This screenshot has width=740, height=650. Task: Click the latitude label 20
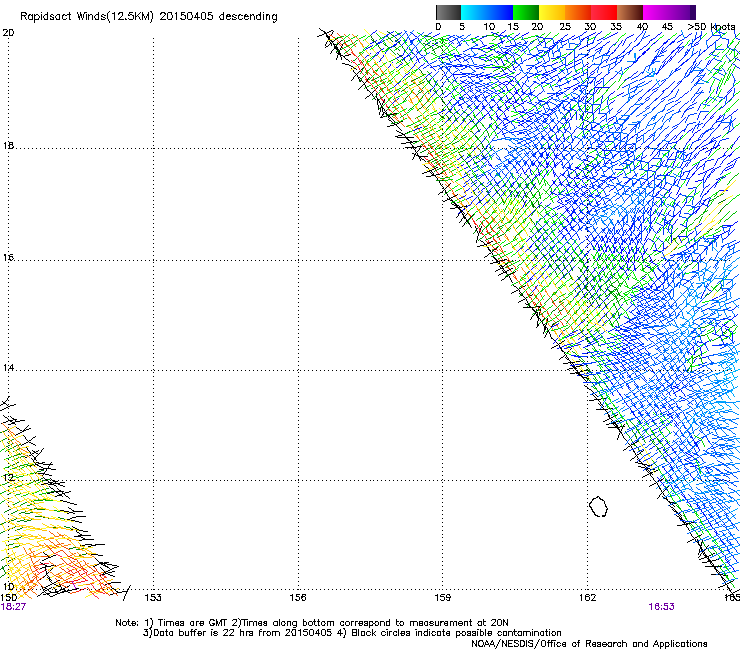tap(8, 33)
